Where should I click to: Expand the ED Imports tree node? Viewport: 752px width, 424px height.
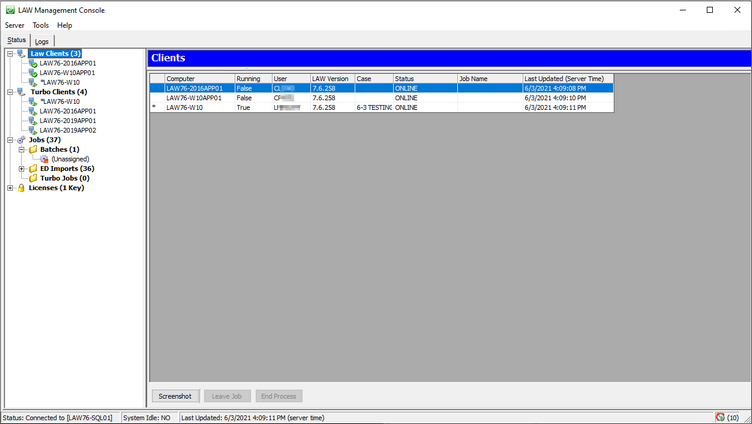[21, 169]
